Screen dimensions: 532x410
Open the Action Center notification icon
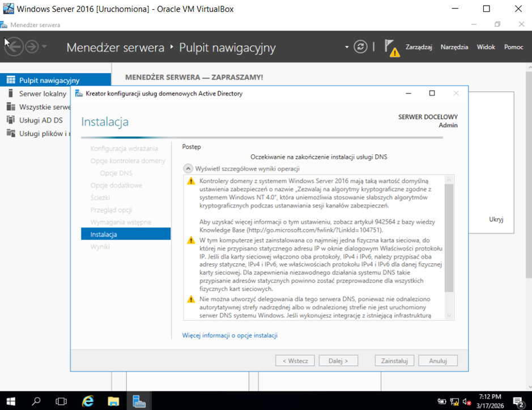(x=518, y=401)
